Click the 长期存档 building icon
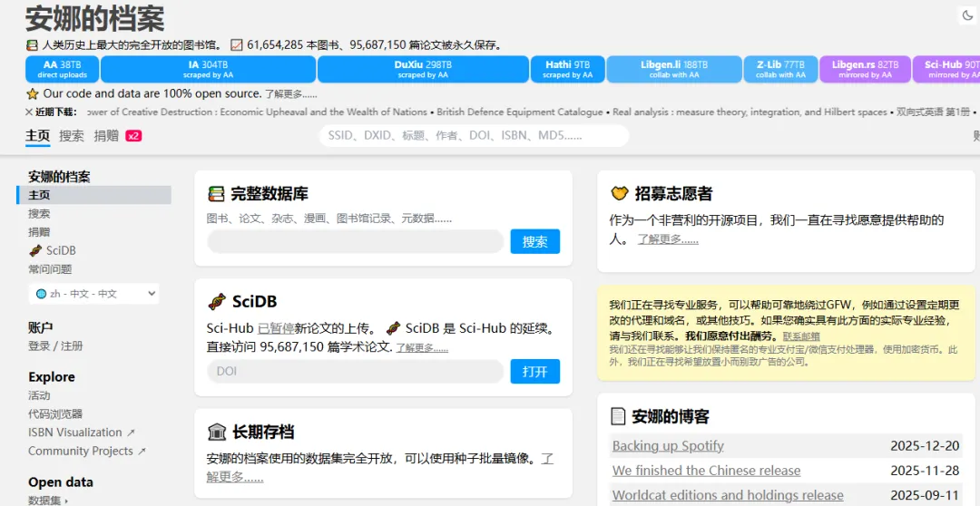Image resolution: width=980 pixels, height=506 pixels. pyautogui.click(x=216, y=433)
